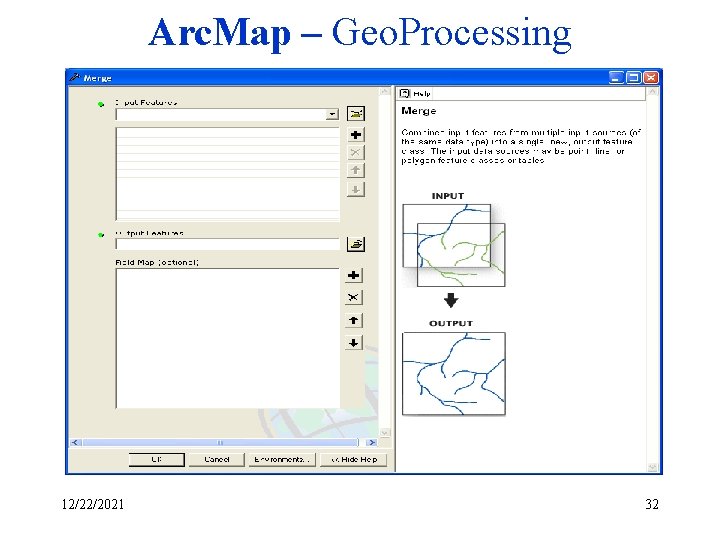Viewport: 720px width, 540px height.
Task: Click the horizontal scrollbar right arrow
Action: click(372, 443)
